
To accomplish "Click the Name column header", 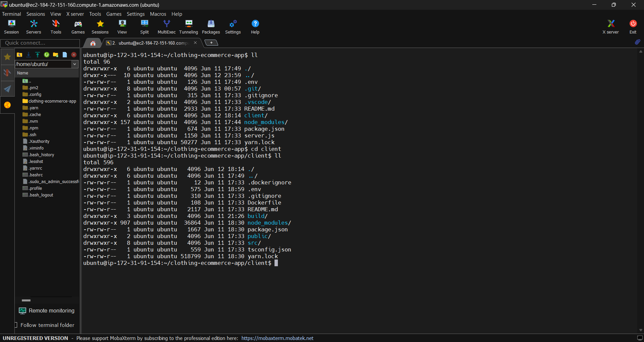I will coord(47,73).
